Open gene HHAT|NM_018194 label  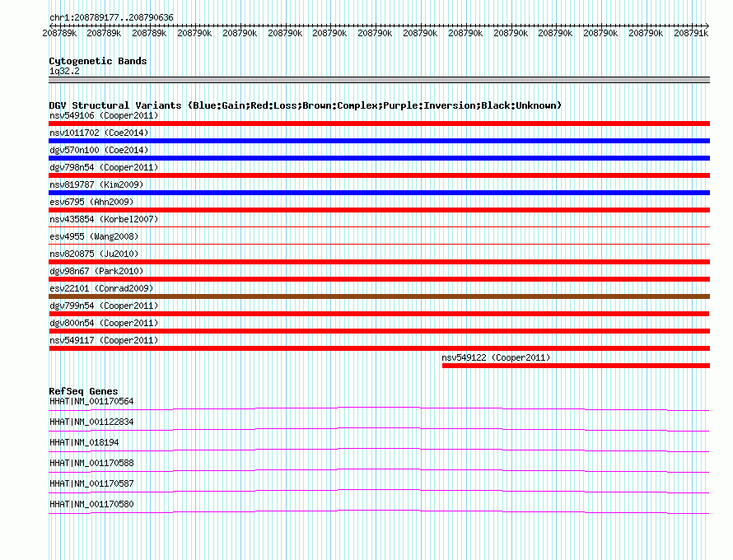pyautogui.click(x=84, y=442)
